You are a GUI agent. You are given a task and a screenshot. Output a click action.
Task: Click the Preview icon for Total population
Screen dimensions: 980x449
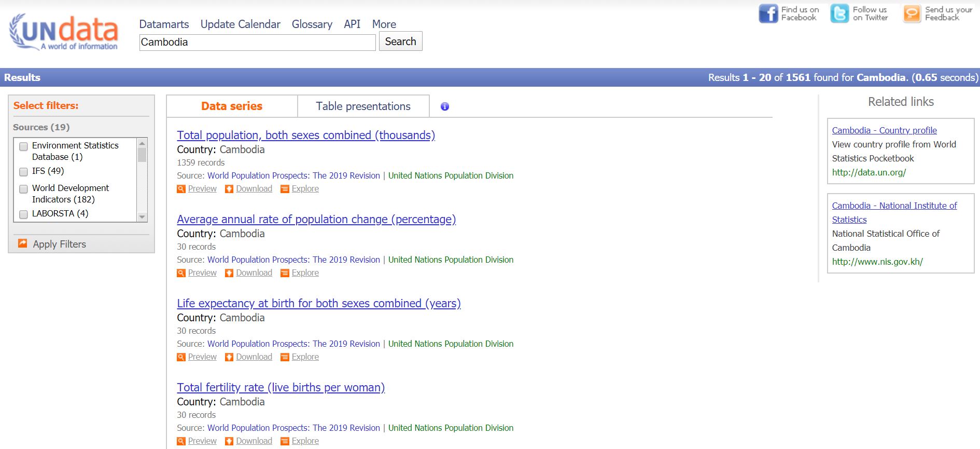click(x=181, y=189)
